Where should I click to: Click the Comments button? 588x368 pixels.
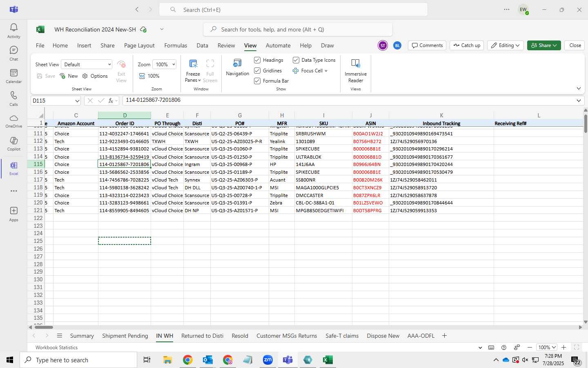[428, 45]
